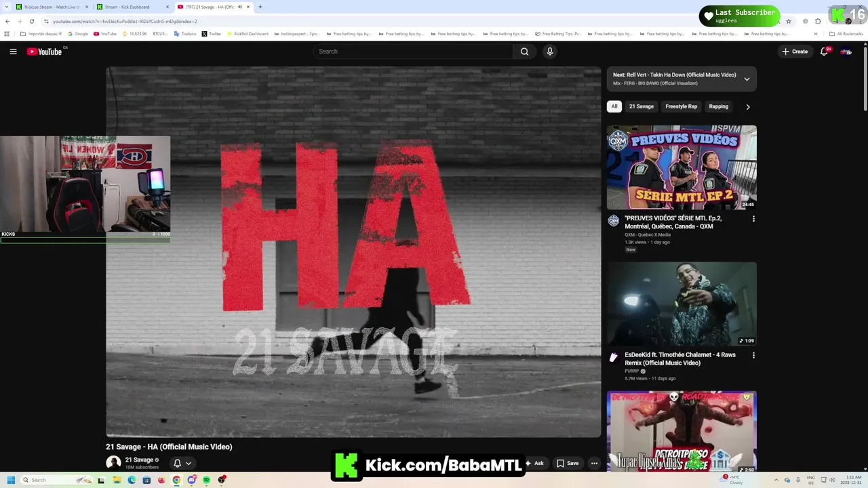Image resolution: width=868 pixels, height=488 pixels.
Task: Select the All filter chip
Action: coord(614,106)
